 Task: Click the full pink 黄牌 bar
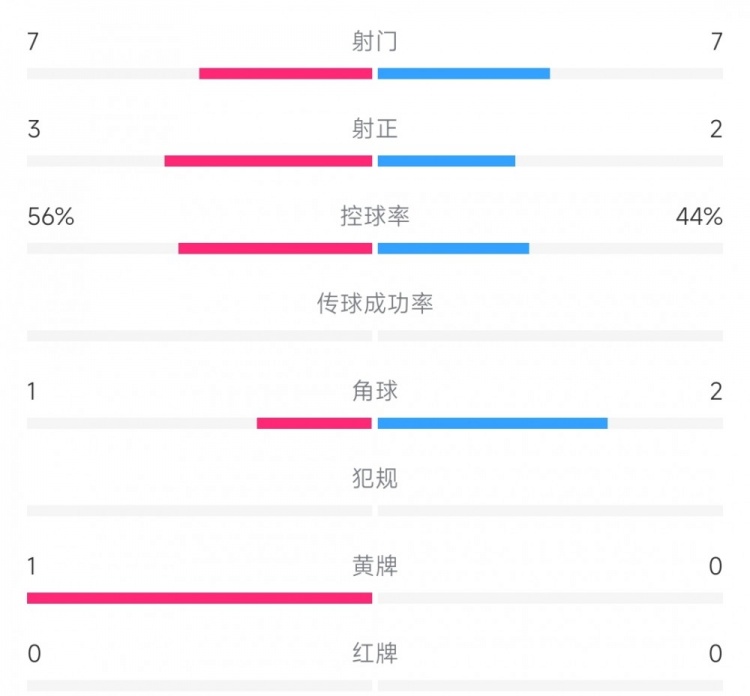[199, 598]
